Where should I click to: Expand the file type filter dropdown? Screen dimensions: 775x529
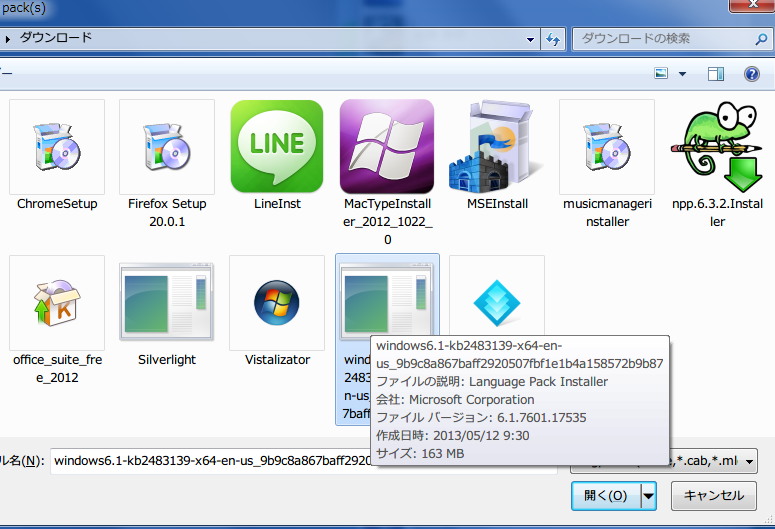[748, 461]
